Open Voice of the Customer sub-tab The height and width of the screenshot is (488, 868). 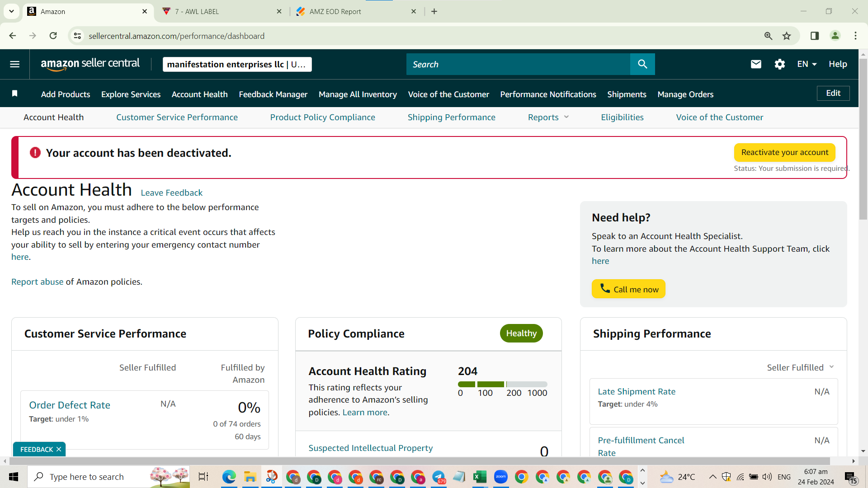coord(720,117)
